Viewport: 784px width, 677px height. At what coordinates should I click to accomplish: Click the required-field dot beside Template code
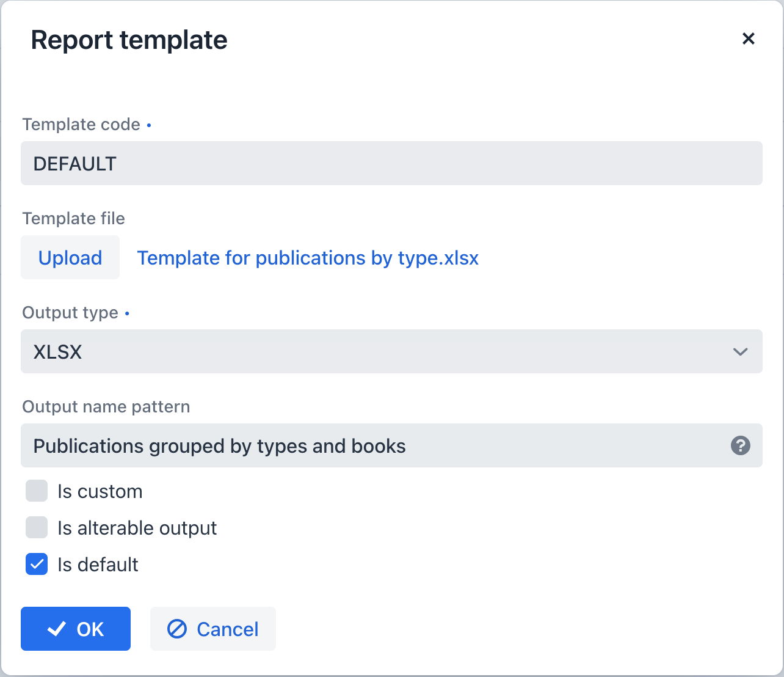(148, 125)
